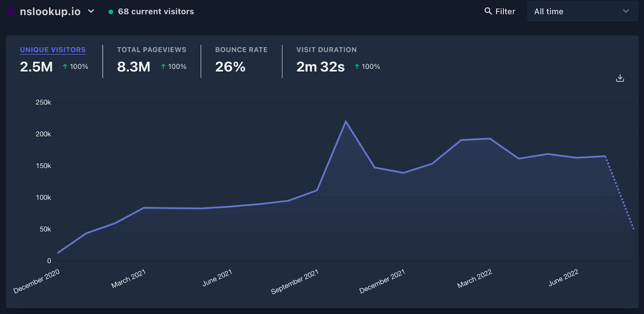Expand the All time date range dropdown
The height and width of the screenshot is (314, 644).
pos(582,11)
